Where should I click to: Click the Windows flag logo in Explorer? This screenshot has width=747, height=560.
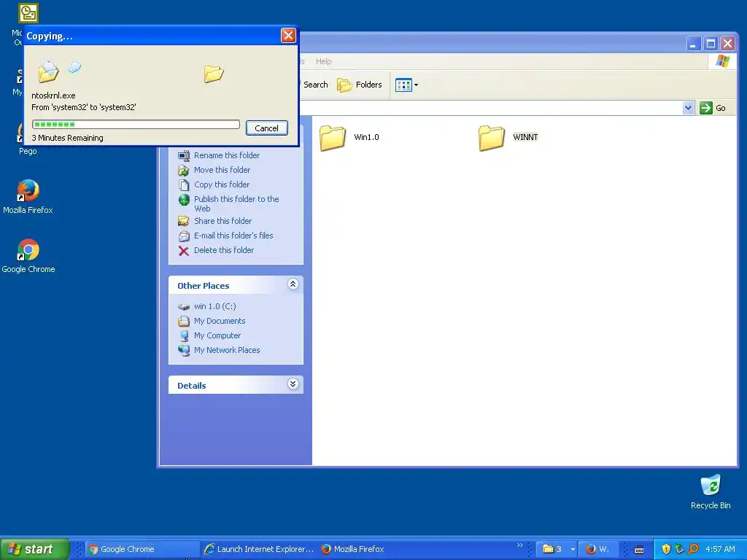point(722,61)
